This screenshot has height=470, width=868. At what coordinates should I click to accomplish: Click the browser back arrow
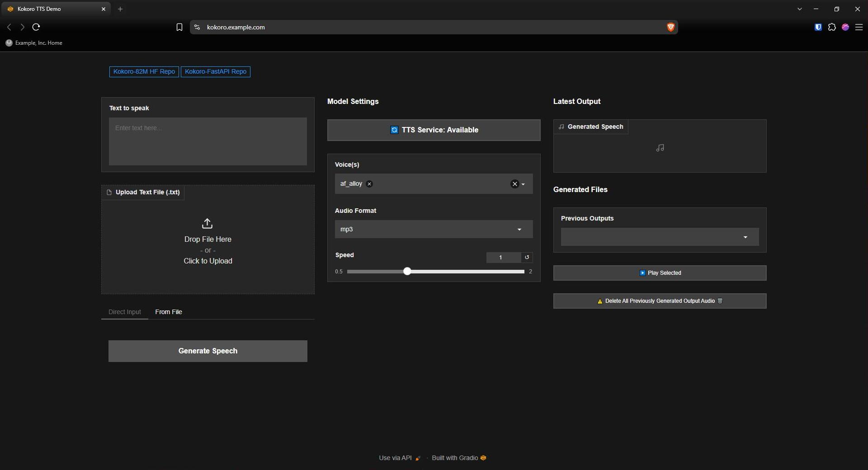pos(9,27)
